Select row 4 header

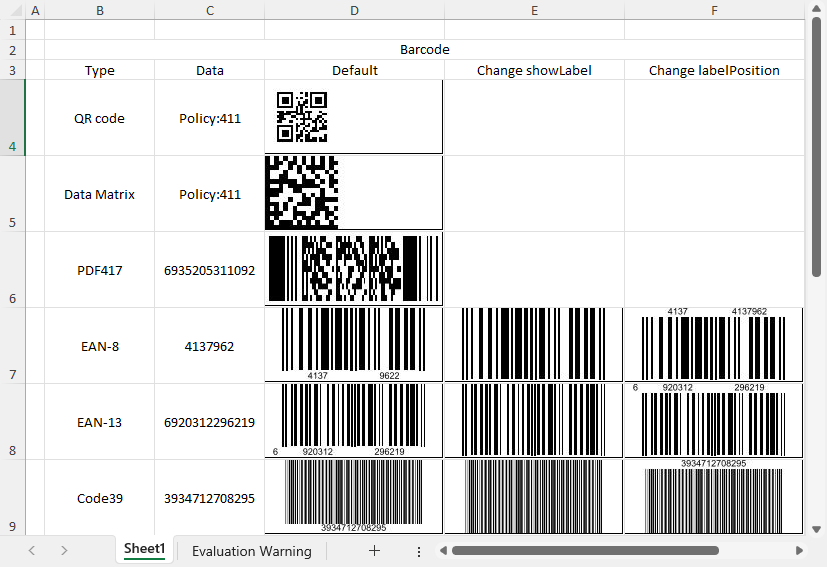pos(13,118)
